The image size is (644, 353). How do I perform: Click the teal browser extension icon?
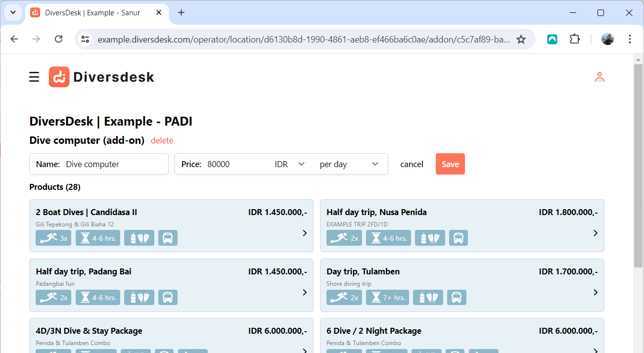click(x=552, y=39)
